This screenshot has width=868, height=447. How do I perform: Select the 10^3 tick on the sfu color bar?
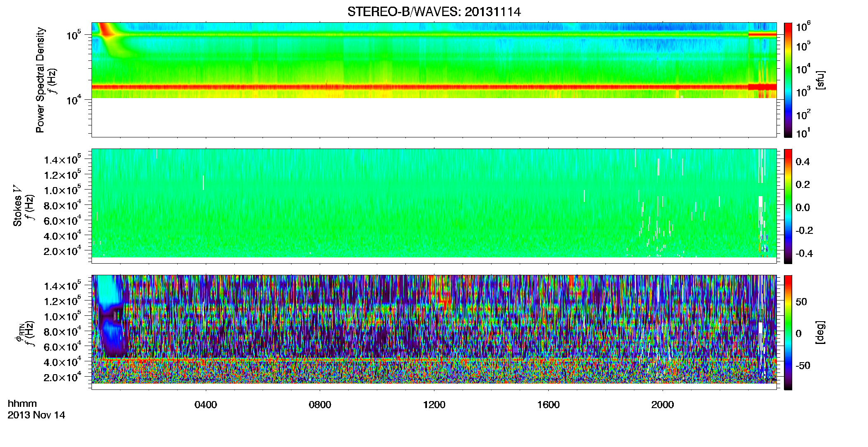coord(803,91)
